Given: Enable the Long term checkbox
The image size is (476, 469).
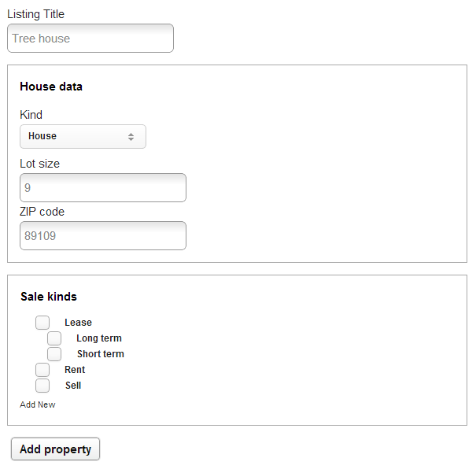Looking at the screenshot, I should click(x=54, y=338).
